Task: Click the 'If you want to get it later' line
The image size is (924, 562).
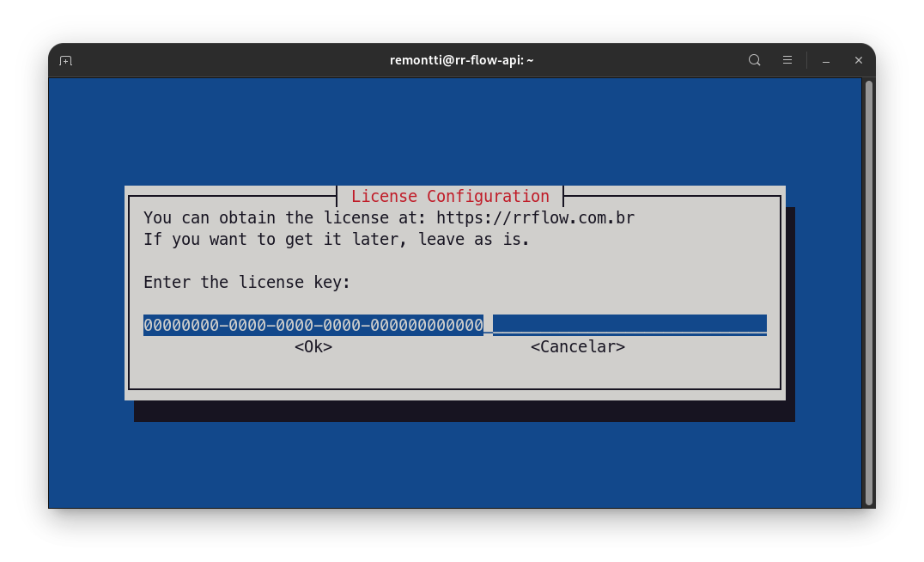Action: tap(337, 240)
